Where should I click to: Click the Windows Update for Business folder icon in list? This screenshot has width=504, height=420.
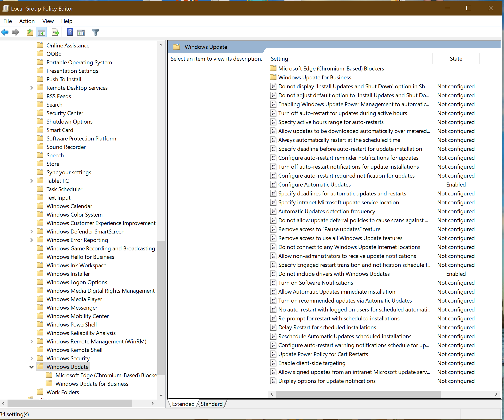273,77
